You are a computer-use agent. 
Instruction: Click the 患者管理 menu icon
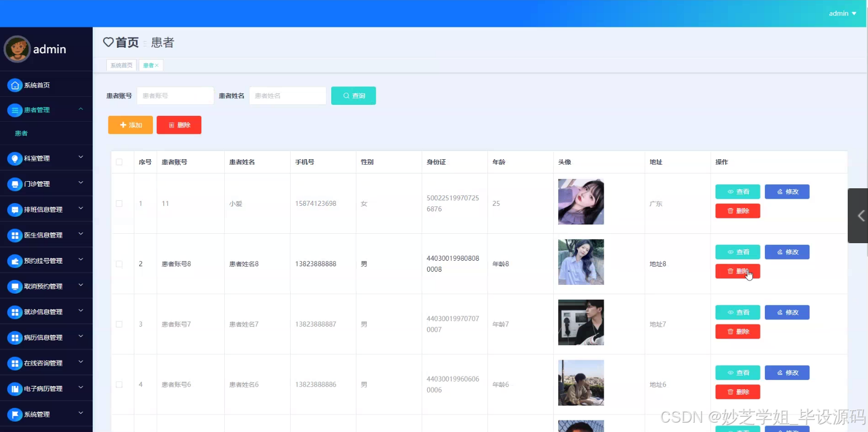(x=15, y=110)
